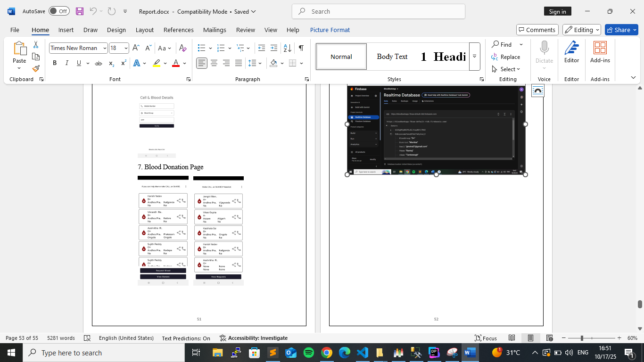The width and height of the screenshot is (644, 362).
Task: Click the Strikethrough icon
Action: point(98,63)
